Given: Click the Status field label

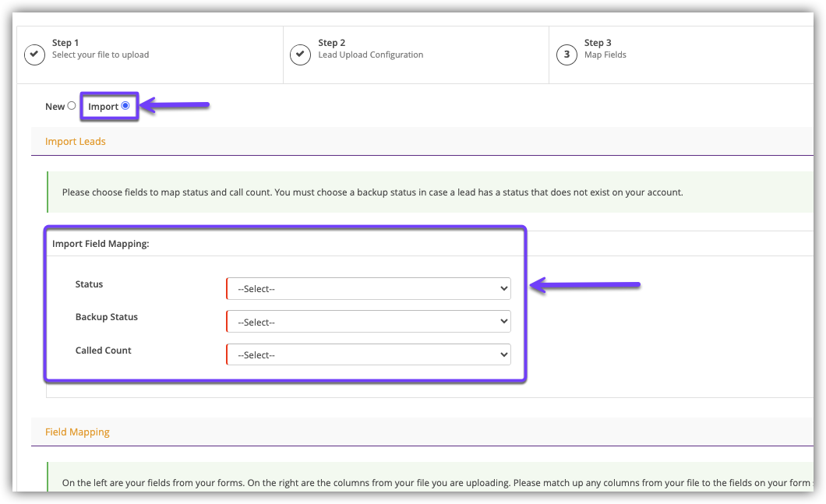Looking at the screenshot, I should pyautogui.click(x=89, y=284).
